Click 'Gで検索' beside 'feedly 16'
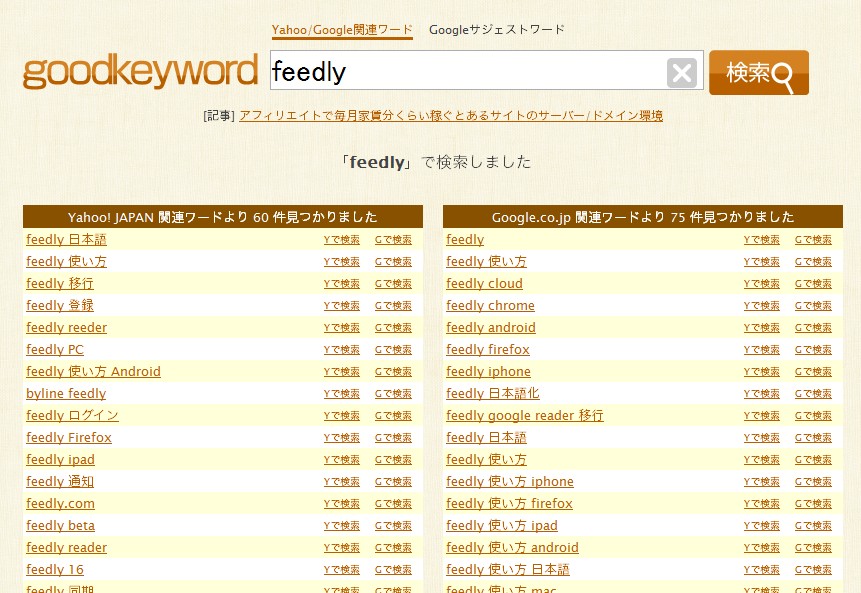861x593 pixels. click(393, 569)
